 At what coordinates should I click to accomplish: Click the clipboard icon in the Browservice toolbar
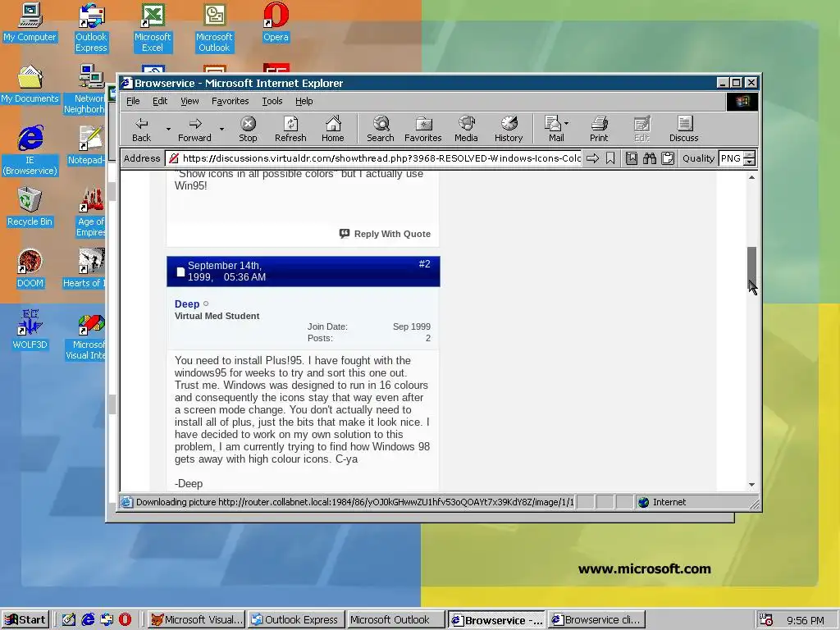coord(668,158)
